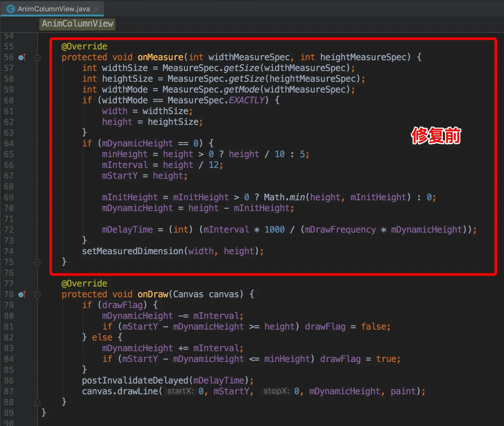Image resolution: width=504 pixels, height=426 pixels.
Task: Click the @Override annotation above onDraw
Action: click(84, 284)
